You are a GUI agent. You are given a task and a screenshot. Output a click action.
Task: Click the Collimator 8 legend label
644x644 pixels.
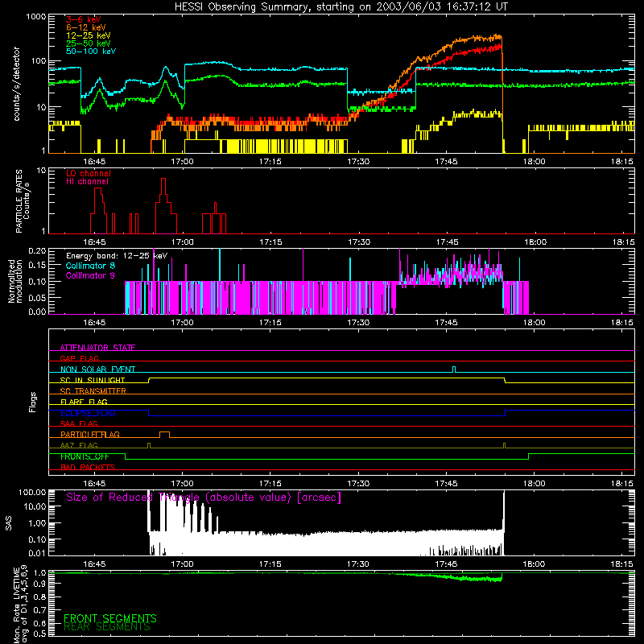pyautogui.click(x=90, y=266)
